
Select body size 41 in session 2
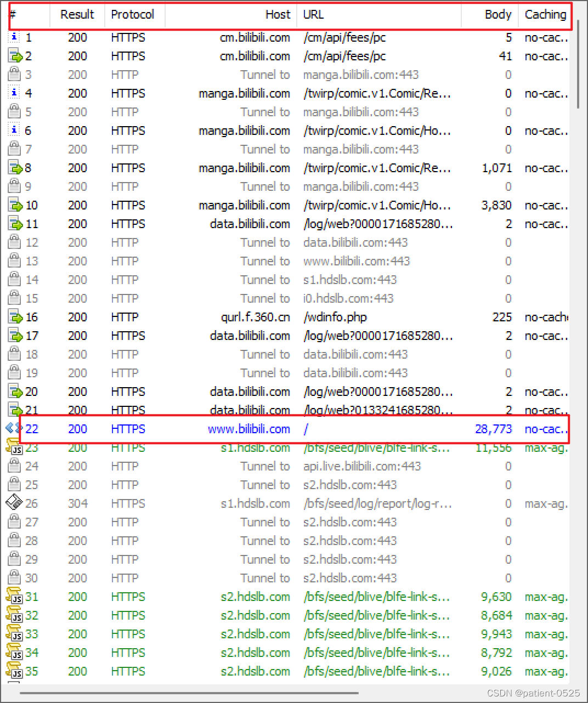[505, 56]
